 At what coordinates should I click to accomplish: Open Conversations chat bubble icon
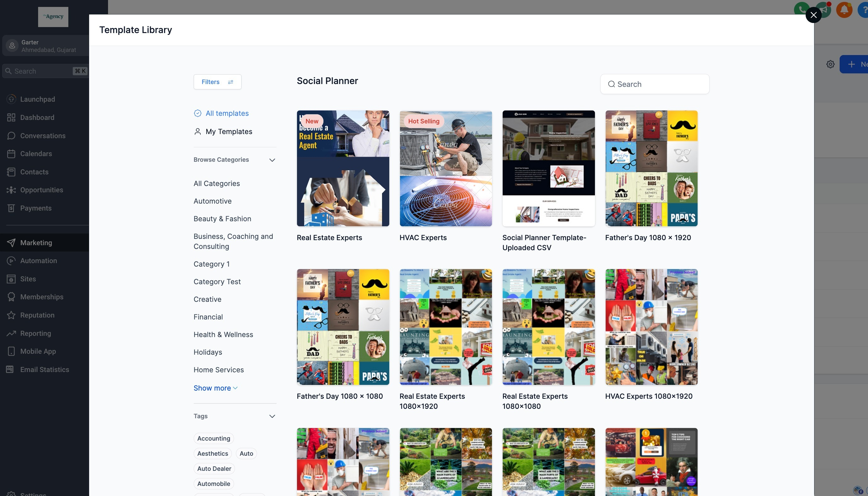point(11,136)
